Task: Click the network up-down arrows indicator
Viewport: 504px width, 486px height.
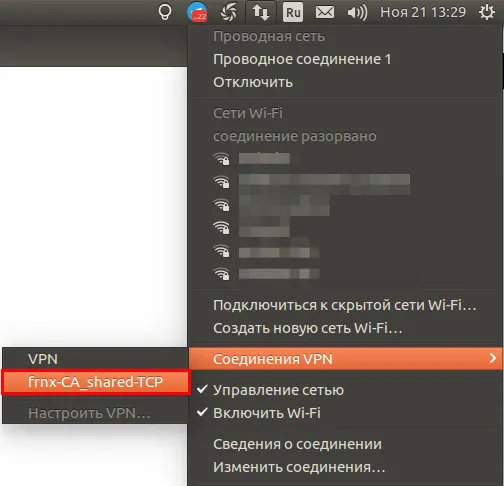Action: (261, 12)
